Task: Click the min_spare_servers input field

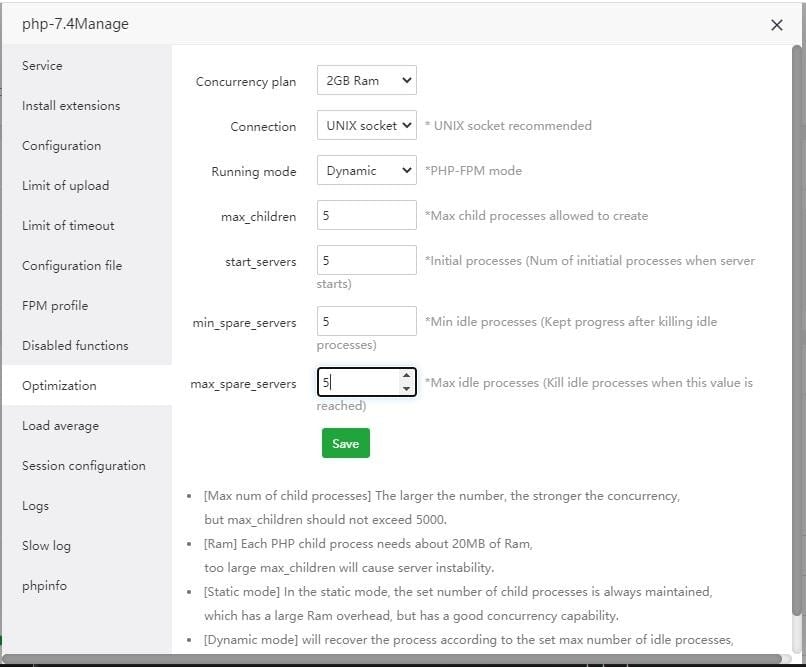Action: [366, 322]
